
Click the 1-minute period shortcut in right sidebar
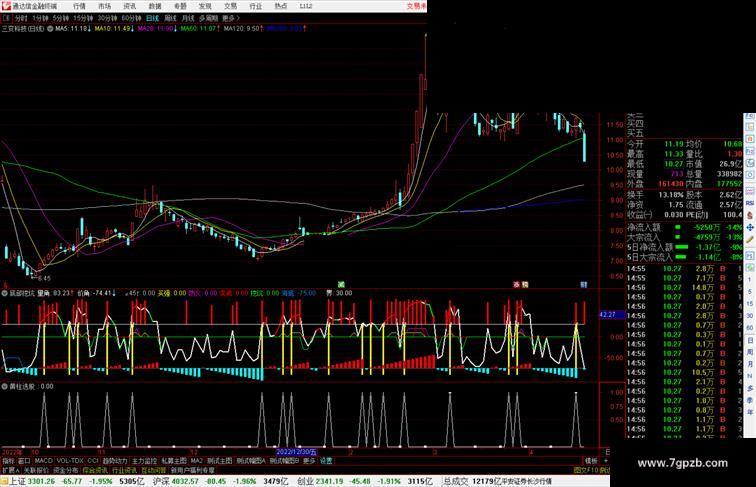click(750, 279)
